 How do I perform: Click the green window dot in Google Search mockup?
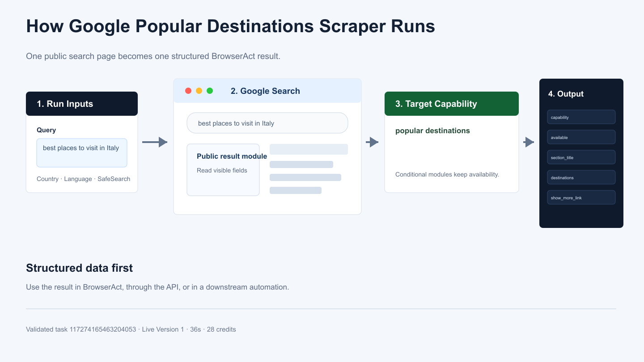(210, 91)
